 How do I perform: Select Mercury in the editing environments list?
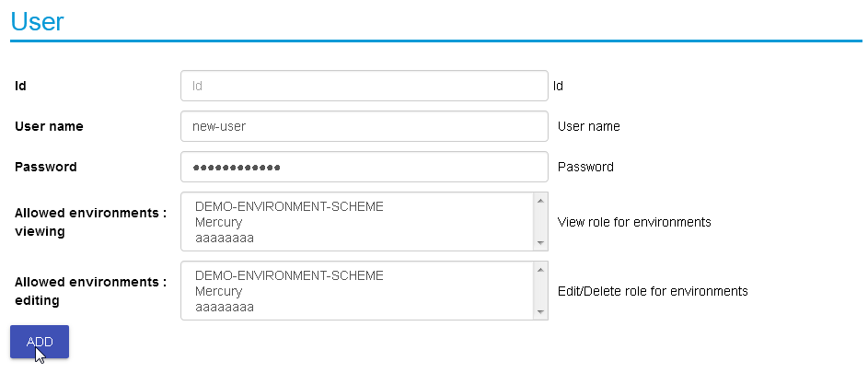[x=219, y=291]
